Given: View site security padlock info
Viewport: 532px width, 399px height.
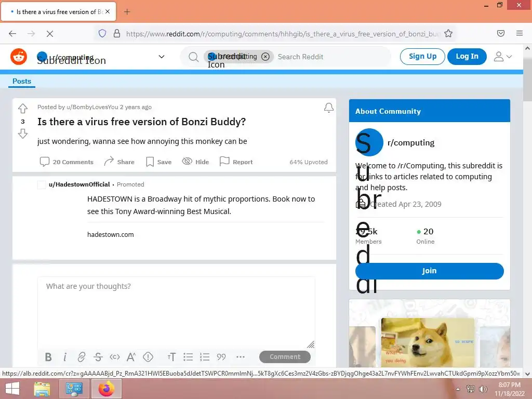Looking at the screenshot, I should pyautogui.click(x=117, y=34).
